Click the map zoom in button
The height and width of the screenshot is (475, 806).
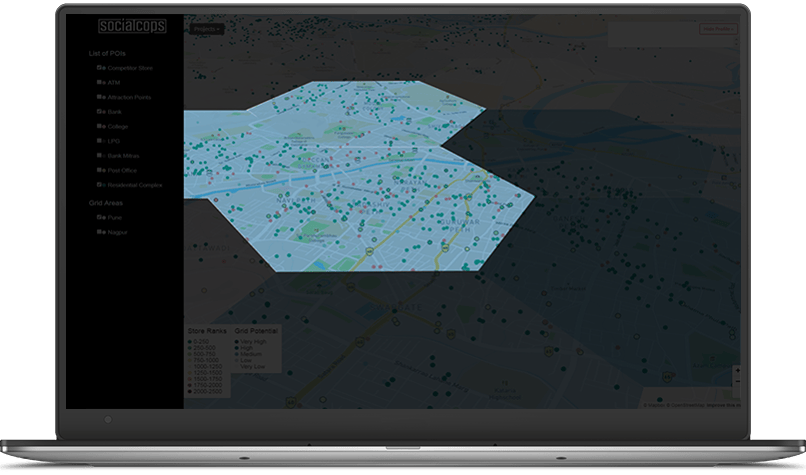[x=737, y=370]
